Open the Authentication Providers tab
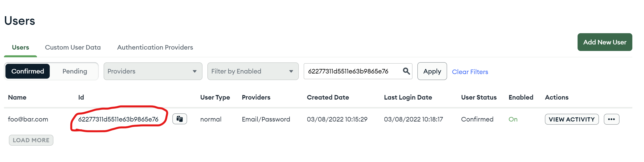Viewport: 644px width, 162px height. point(155,47)
